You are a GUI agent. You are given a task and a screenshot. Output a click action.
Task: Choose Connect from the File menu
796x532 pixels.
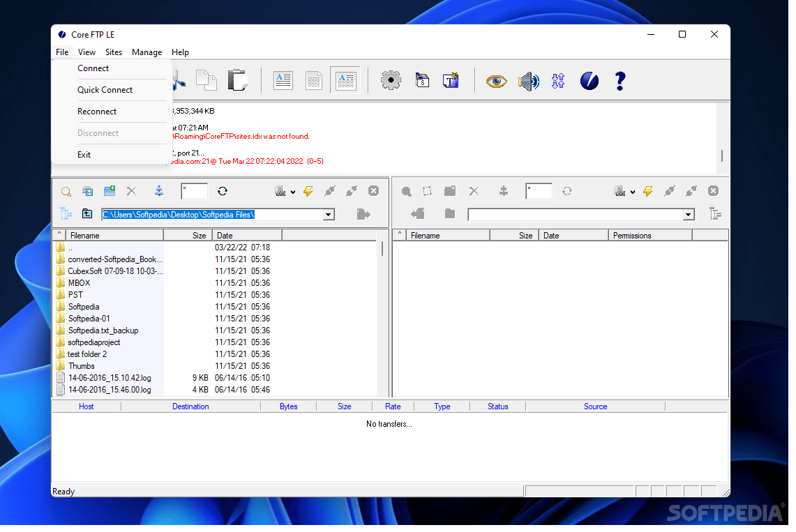(x=112, y=68)
